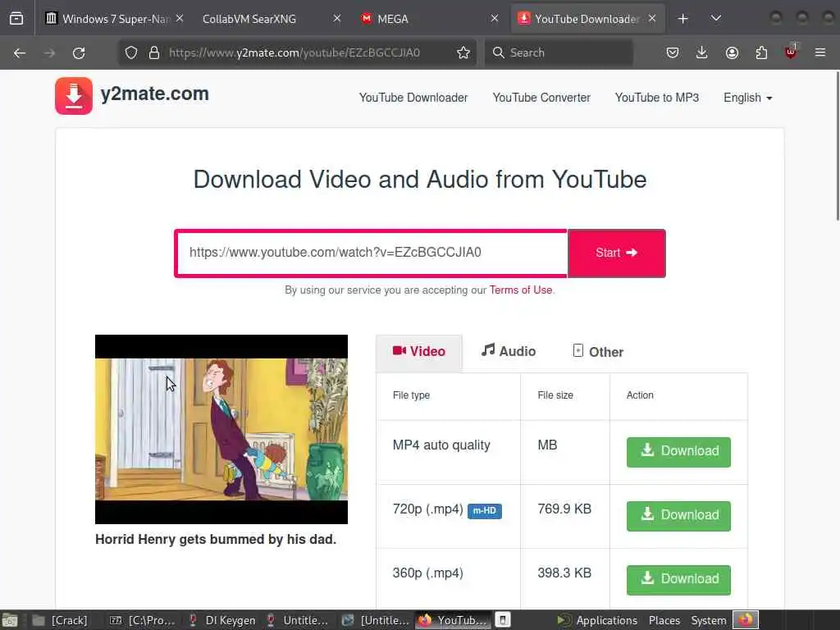Viewport: 840px width, 630px height.
Task: Click the site security padlock icon
Action: [154, 52]
